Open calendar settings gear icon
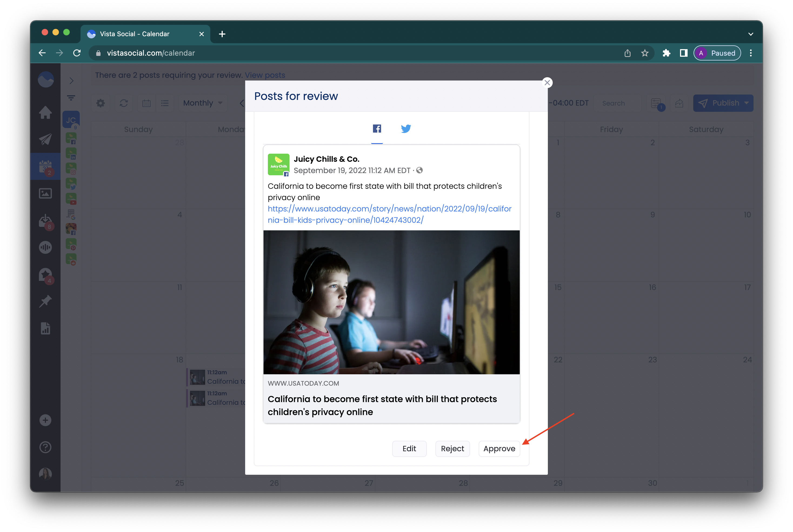Image resolution: width=793 pixels, height=532 pixels. click(x=101, y=103)
